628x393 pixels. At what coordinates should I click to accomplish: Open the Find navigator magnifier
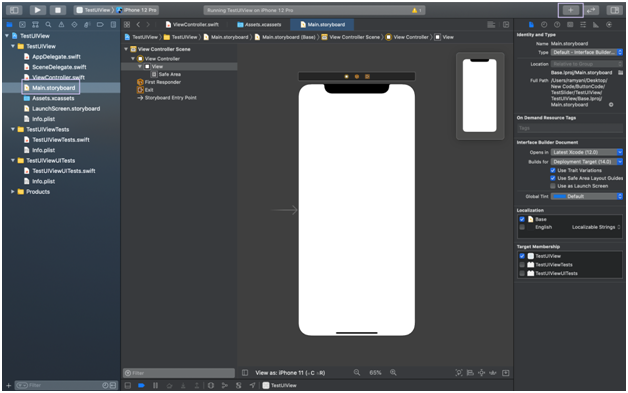click(x=48, y=25)
